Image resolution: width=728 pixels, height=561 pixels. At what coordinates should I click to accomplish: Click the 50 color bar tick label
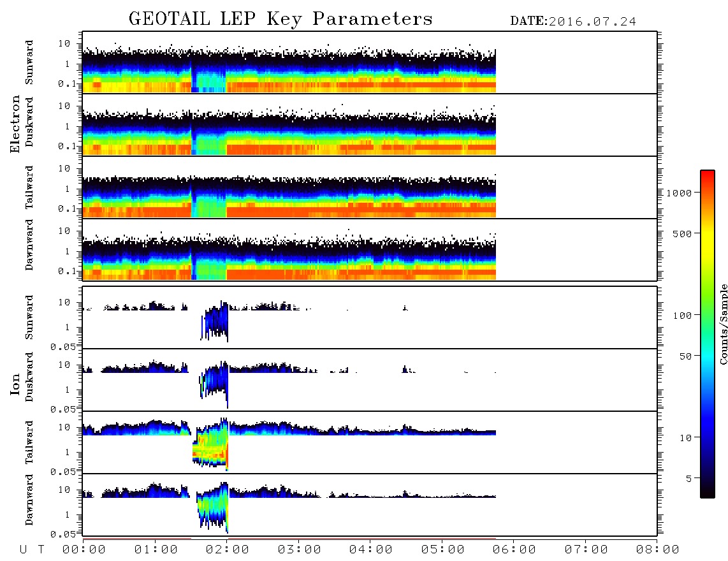685,356
